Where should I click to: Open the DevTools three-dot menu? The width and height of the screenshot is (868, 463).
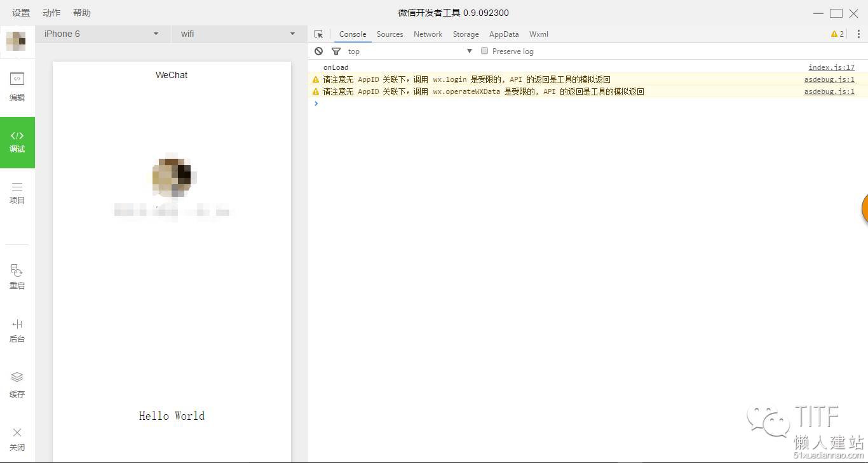coord(858,34)
